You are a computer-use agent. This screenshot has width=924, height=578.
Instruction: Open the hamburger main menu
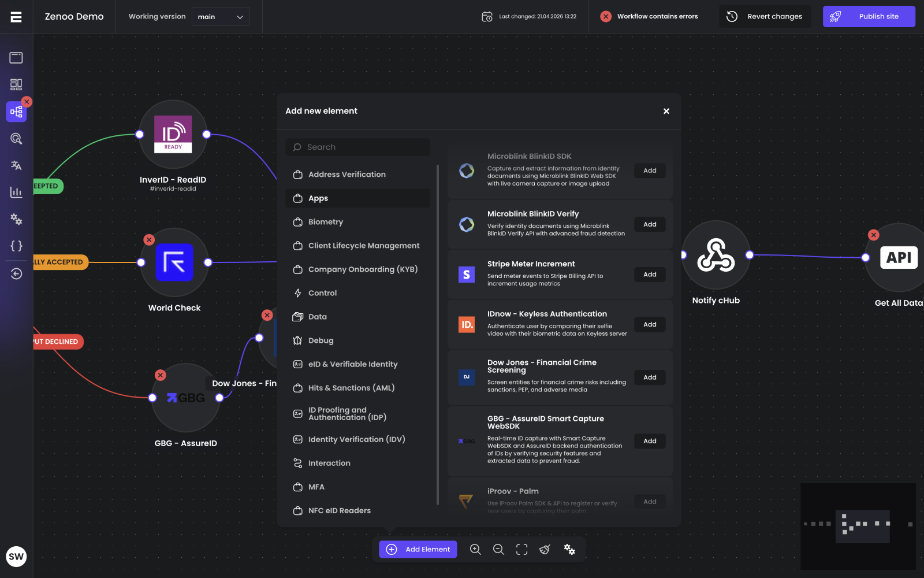click(x=16, y=17)
